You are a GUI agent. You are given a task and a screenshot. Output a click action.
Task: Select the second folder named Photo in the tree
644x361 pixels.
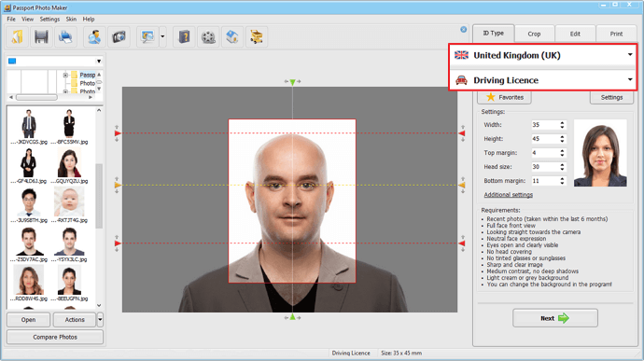coord(87,91)
